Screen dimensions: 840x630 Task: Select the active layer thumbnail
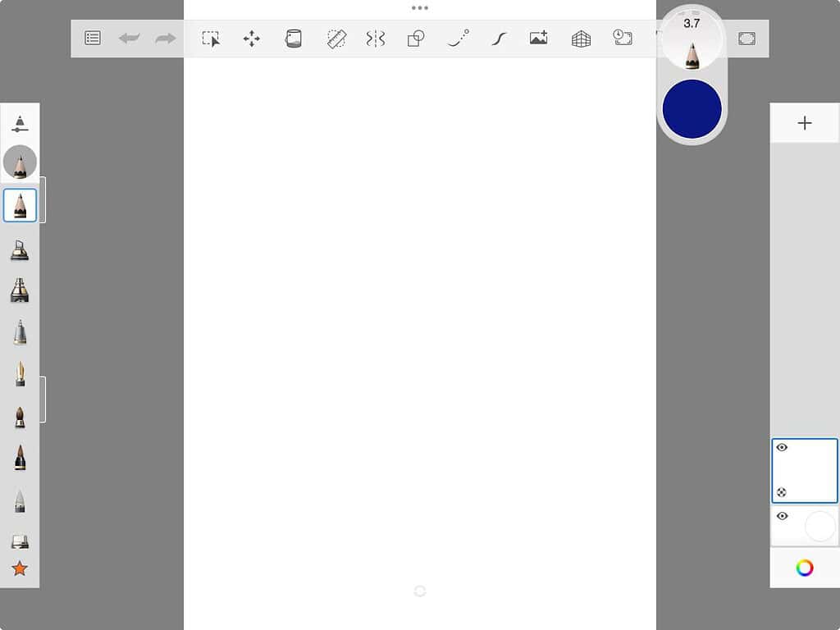[x=804, y=471]
